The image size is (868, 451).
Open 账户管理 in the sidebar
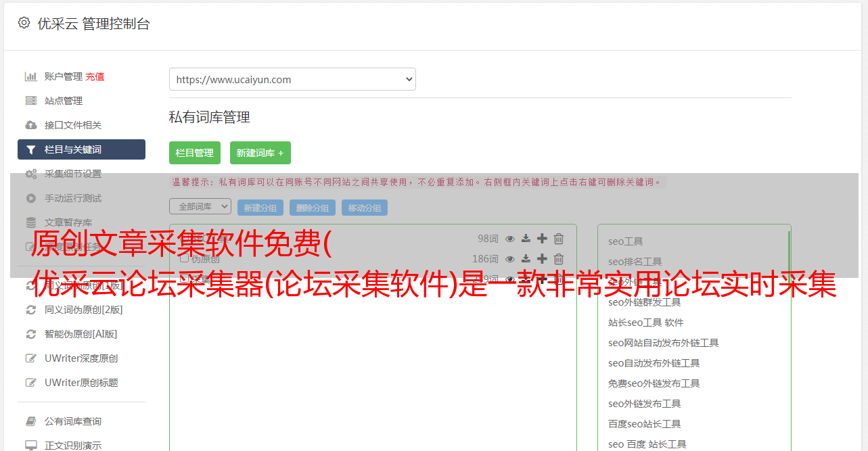pos(64,76)
